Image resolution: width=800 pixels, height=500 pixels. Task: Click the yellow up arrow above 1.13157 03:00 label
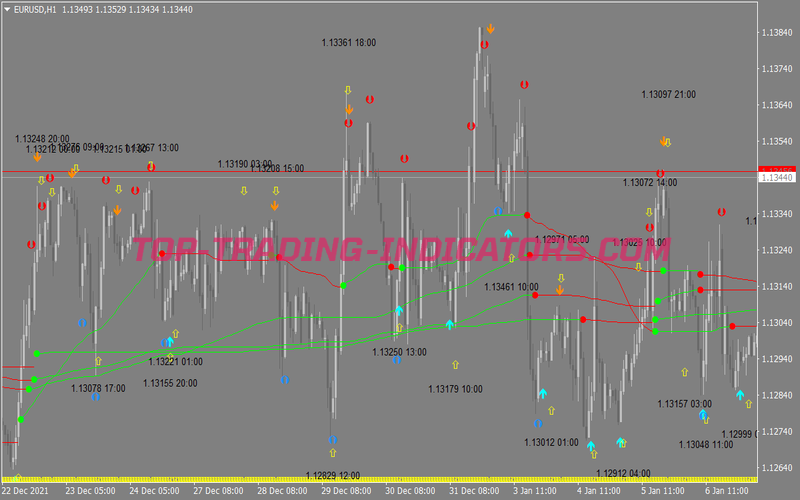coord(685,372)
